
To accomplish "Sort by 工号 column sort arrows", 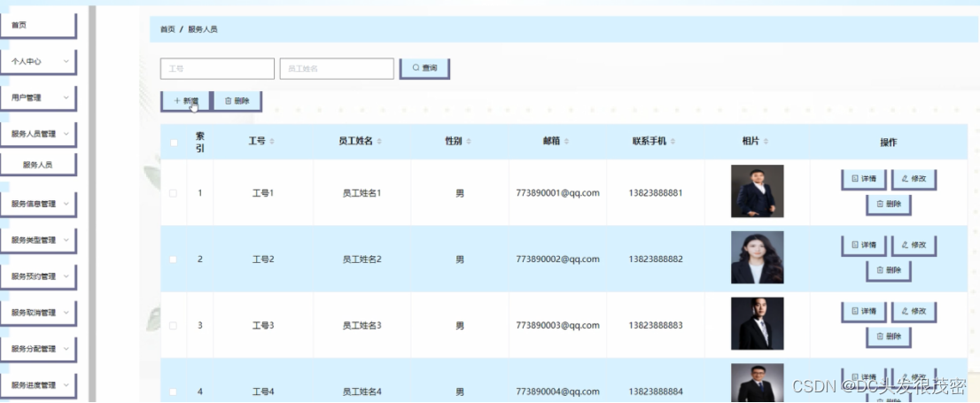I will 272,142.
